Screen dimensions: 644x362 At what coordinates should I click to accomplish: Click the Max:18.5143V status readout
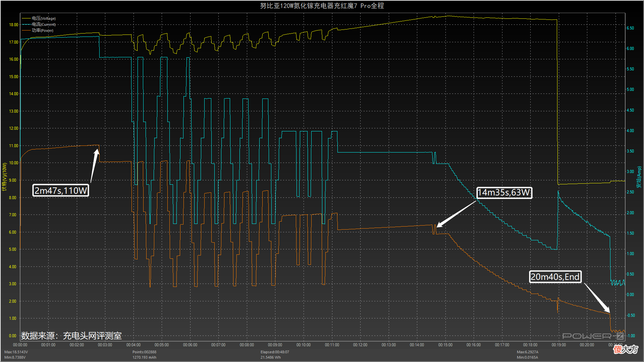(16, 352)
